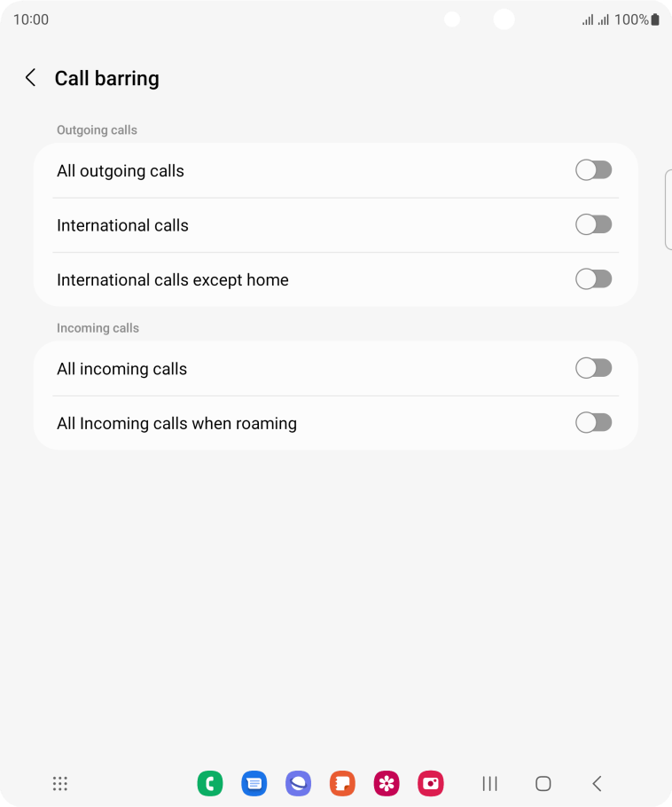Open the apps grid drawer icon

pyautogui.click(x=60, y=784)
